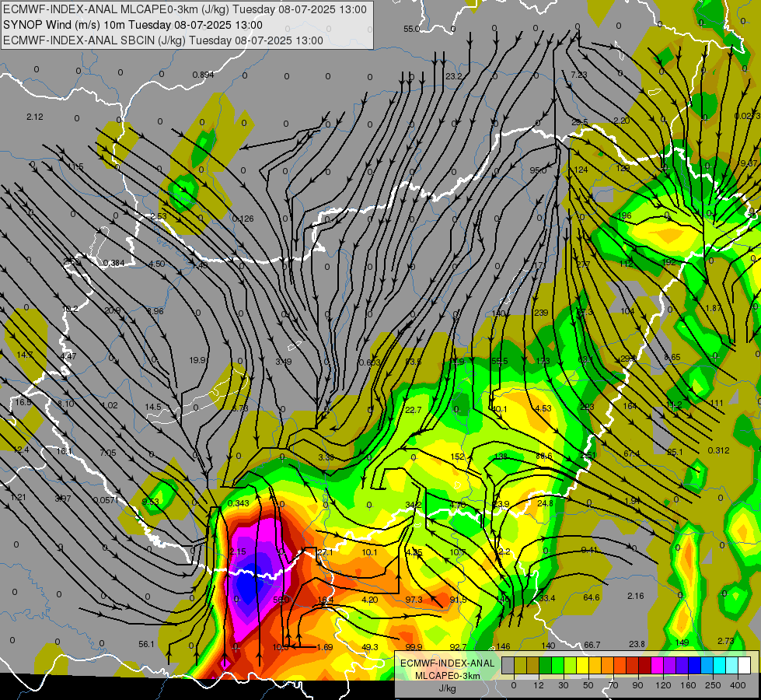Click the dark green legend swatch above 12
This screenshot has width=761, height=700.
546,665
